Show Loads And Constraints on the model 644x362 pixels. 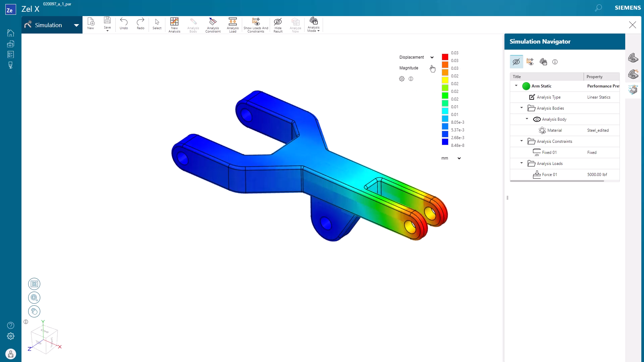[256, 24]
